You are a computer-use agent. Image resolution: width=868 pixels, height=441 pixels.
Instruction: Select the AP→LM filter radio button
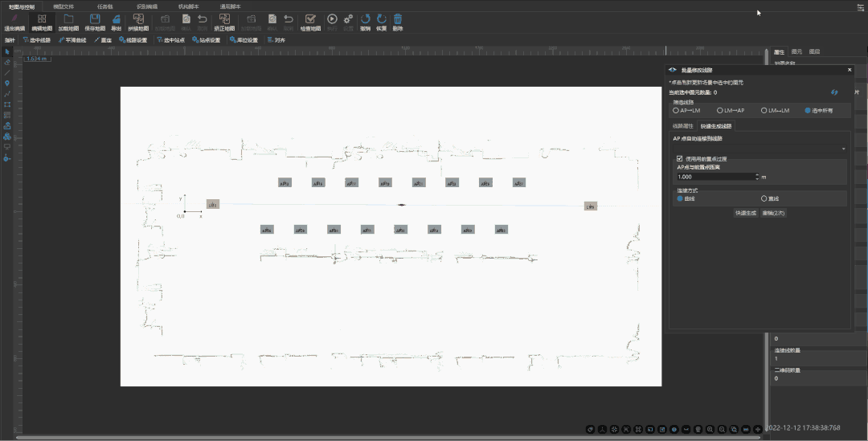tap(676, 111)
